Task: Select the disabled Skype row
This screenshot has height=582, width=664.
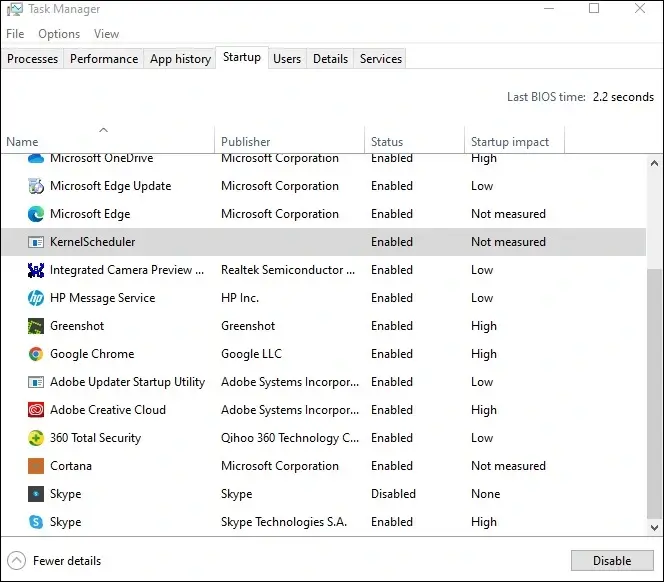Action: coord(324,494)
